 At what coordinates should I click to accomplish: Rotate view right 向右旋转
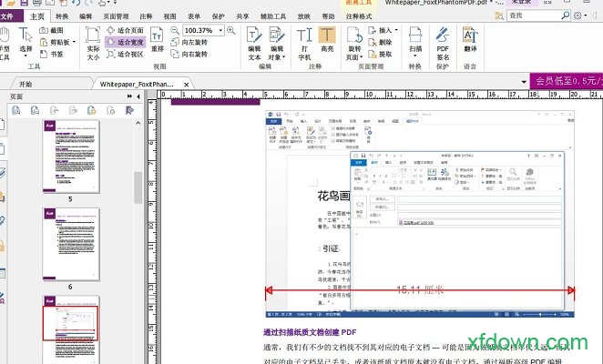[189, 55]
